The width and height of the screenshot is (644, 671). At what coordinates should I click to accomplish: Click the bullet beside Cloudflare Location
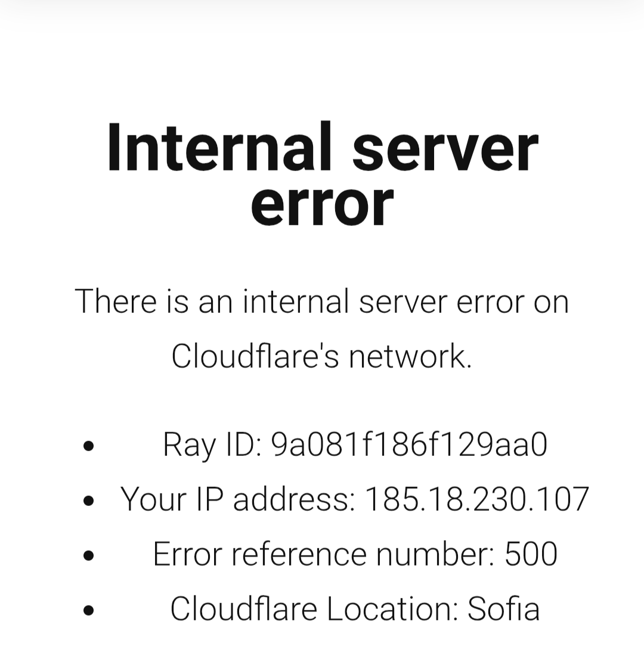tap(89, 610)
